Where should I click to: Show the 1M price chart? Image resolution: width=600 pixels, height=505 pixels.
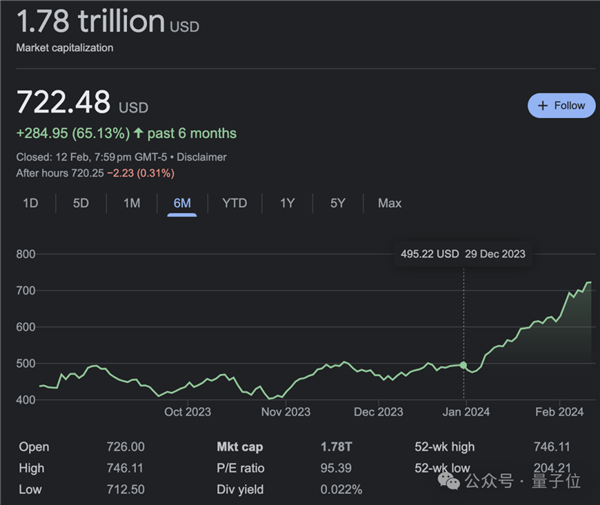point(132,203)
